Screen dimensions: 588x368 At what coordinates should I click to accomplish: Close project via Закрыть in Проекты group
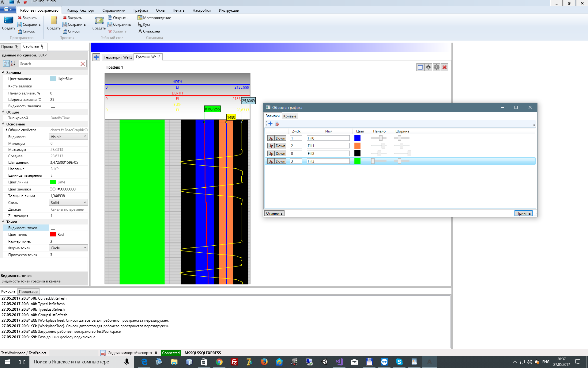coord(72,18)
